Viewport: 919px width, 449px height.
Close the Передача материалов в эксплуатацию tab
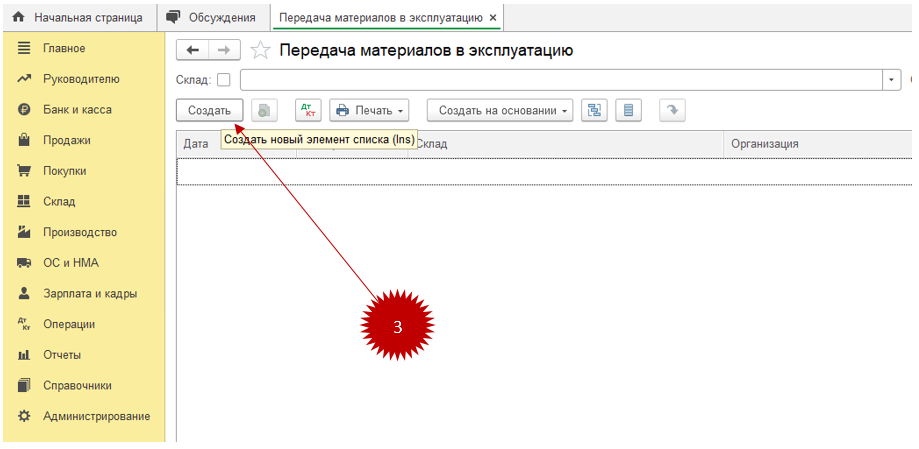click(x=493, y=18)
